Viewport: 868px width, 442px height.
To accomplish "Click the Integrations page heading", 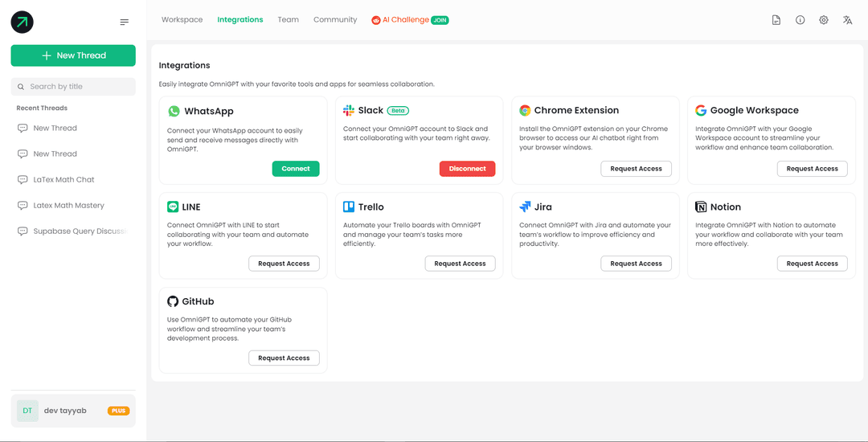I will 184,65.
